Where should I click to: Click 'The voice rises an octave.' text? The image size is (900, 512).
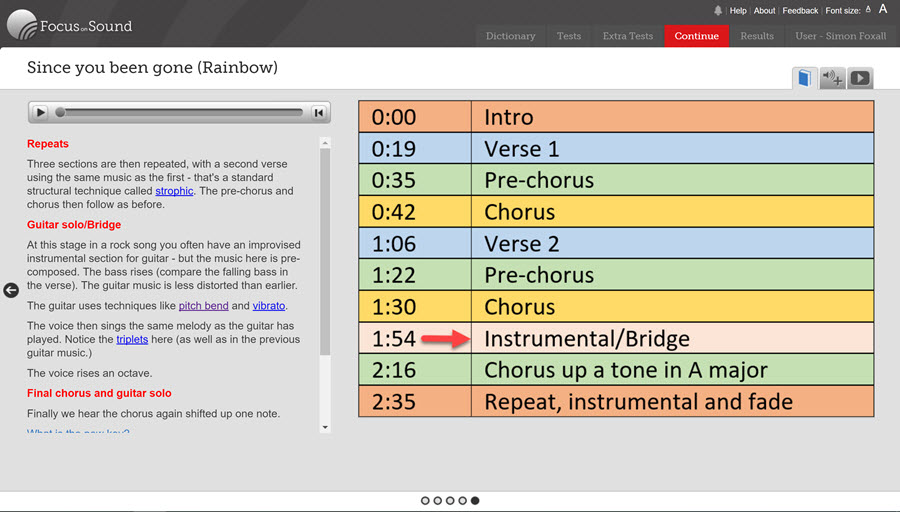click(90, 373)
